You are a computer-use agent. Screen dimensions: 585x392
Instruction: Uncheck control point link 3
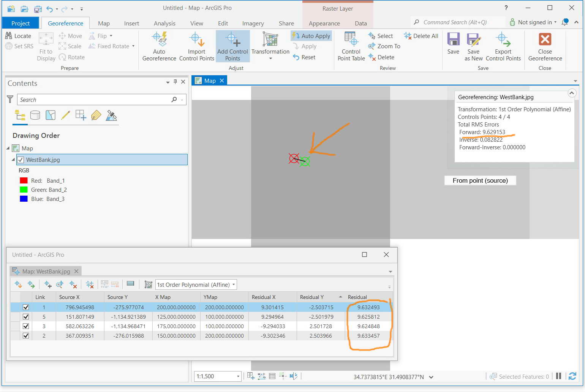click(26, 326)
